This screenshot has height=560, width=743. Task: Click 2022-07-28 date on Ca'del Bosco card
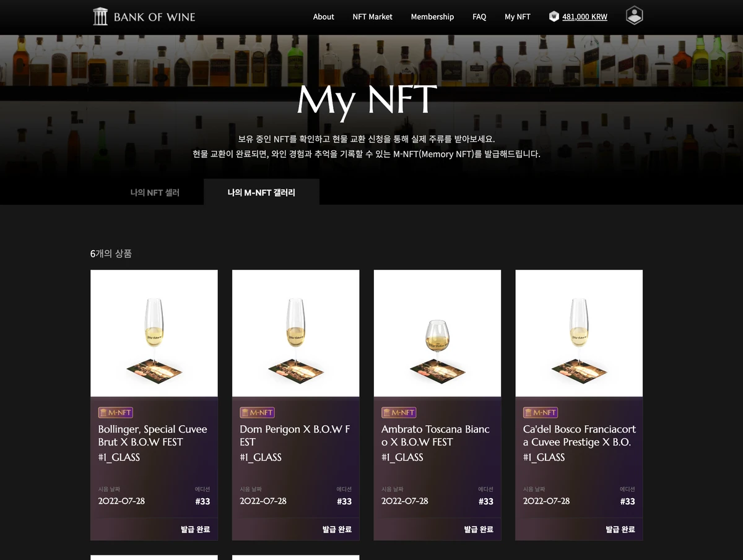(x=547, y=501)
